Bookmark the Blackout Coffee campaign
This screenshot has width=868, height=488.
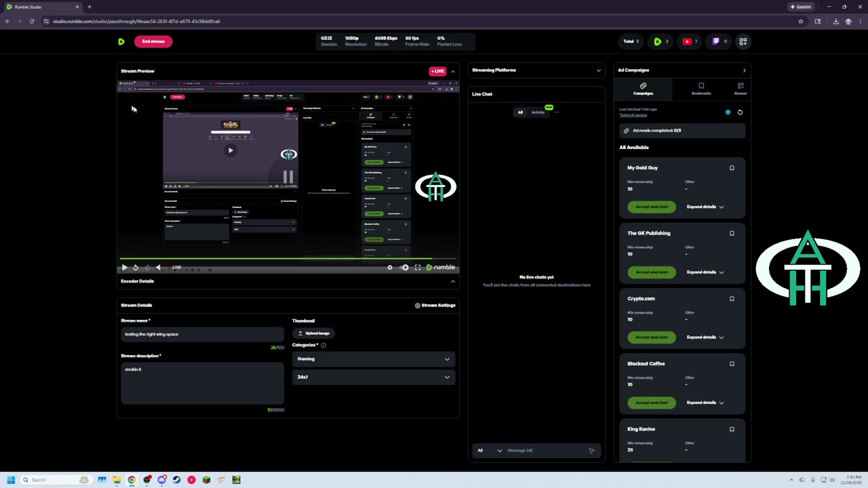tap(732, 364)
